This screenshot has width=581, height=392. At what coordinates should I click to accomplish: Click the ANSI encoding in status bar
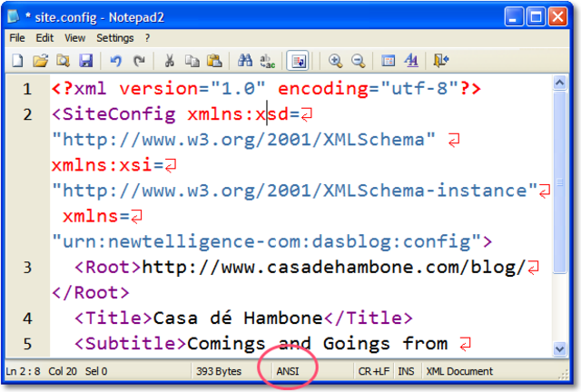(x=288, y=371)
